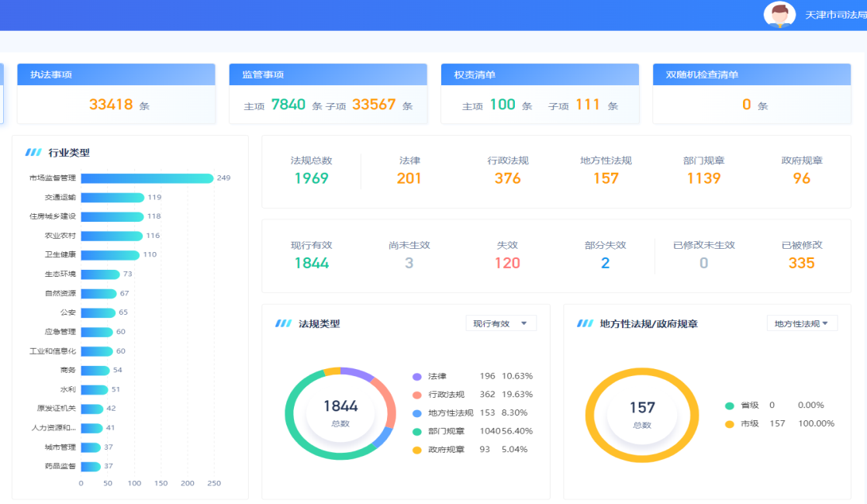The image size is (867, 504).
Task: Toggle the 政府规章 legend series
Action: (446, 450)
